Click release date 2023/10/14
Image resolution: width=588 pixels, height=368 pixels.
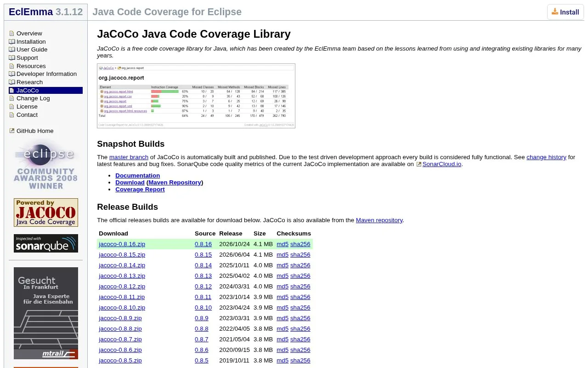[x=234, y=297]
